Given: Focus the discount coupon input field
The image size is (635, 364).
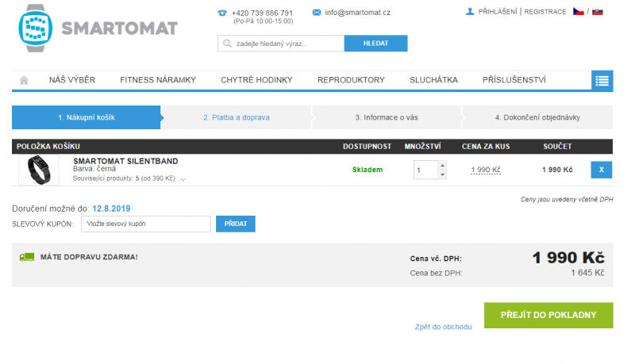Looking at the screenshot, I should pyautogui.click(x=146, y=224).
